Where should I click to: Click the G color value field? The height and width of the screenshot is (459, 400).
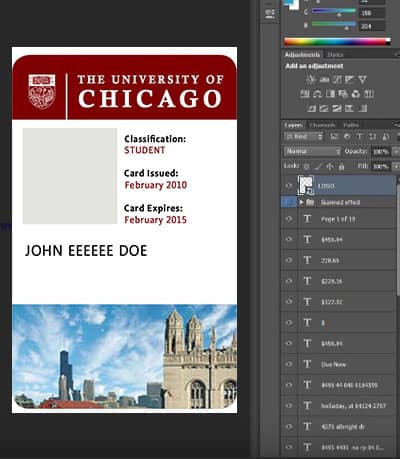coord(372,13)
